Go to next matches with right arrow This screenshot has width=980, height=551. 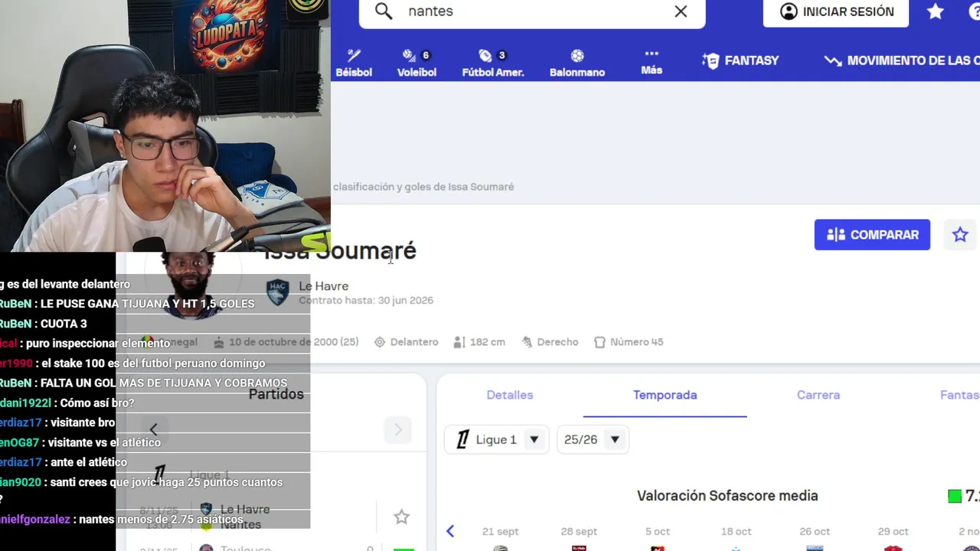[397, 429]
